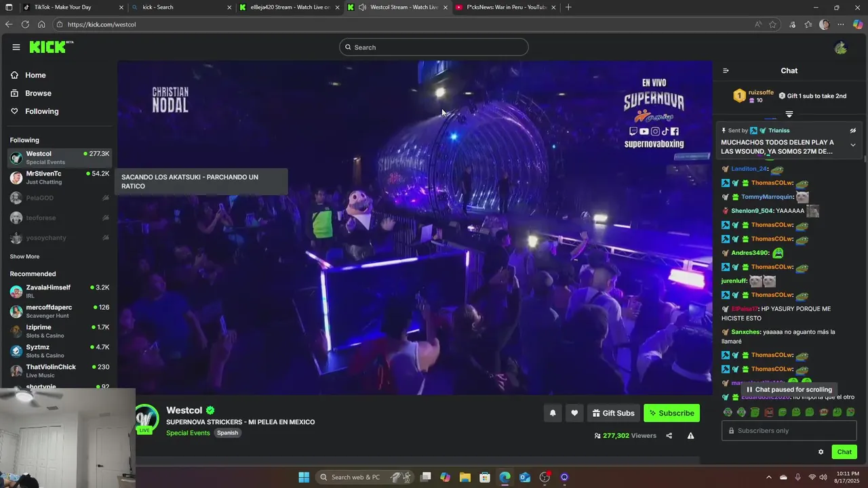Open Iziprime recommended channel
Image resolution: width=868 pixels, height=488 pixels.
click(60, 331)
